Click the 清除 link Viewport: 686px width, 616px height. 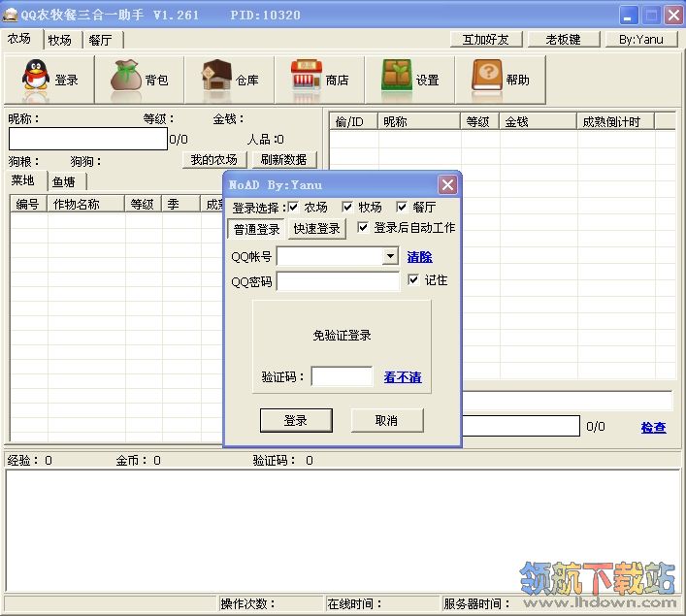pos(420,257)
